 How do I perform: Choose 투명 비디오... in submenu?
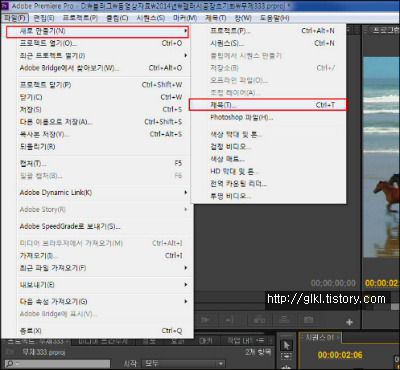269,196
